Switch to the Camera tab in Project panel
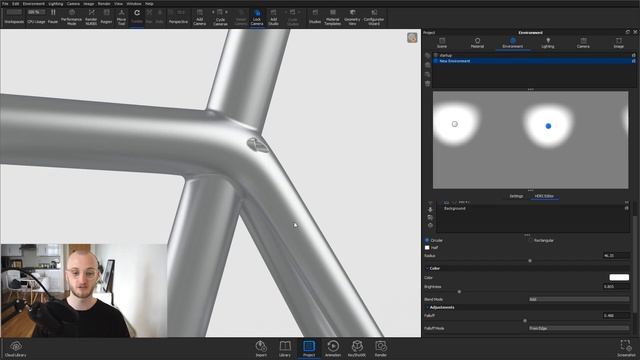Screen dimensions: 640x360 click(x=583, y=43)
